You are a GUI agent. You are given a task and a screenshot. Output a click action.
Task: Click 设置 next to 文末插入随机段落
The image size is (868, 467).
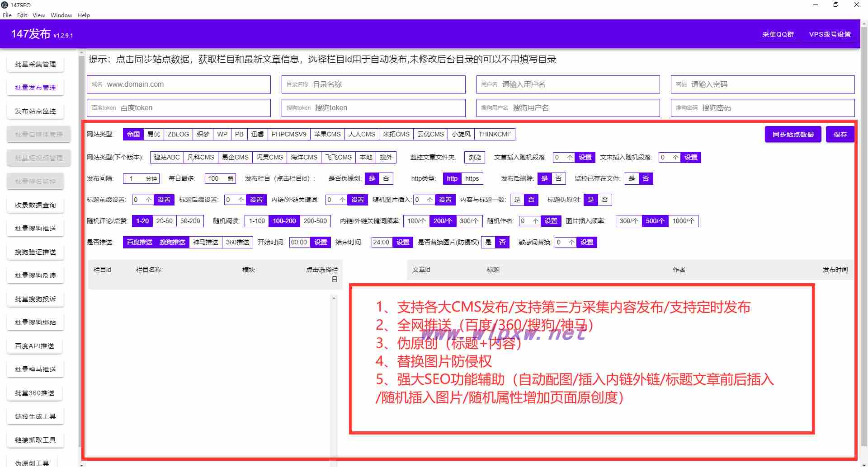pyautogui.click(x=691, y=157)
